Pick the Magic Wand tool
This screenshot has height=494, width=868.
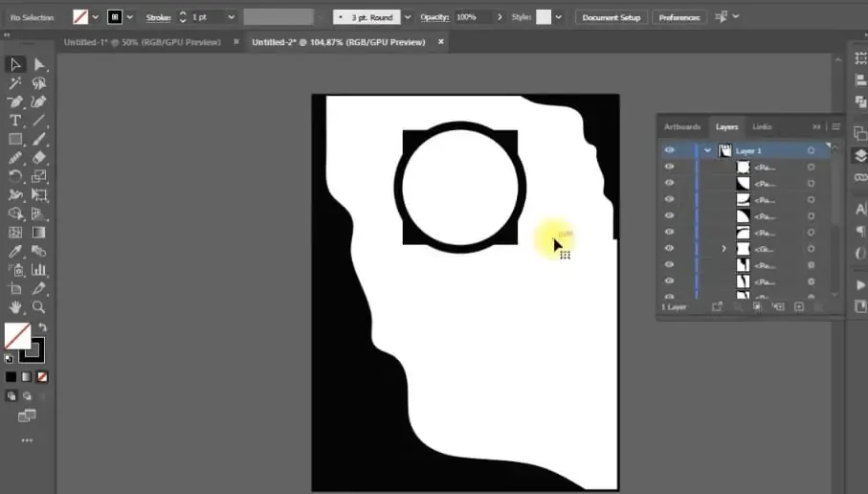[x=15, y=83]
